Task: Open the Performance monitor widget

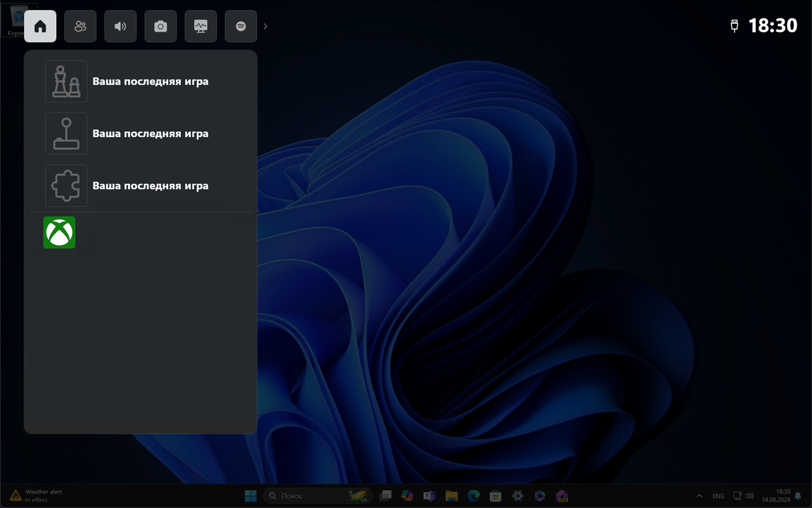Action: pos(200,26)
